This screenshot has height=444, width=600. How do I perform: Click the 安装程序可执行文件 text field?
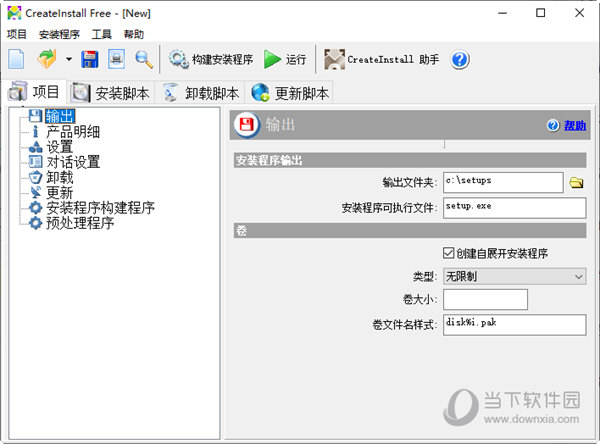click(x=515, y=208)
